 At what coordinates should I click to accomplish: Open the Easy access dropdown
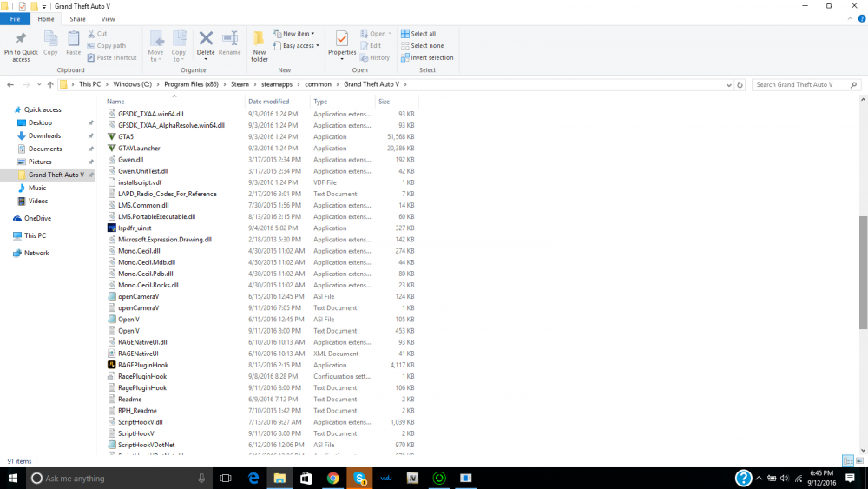(296, 46)
